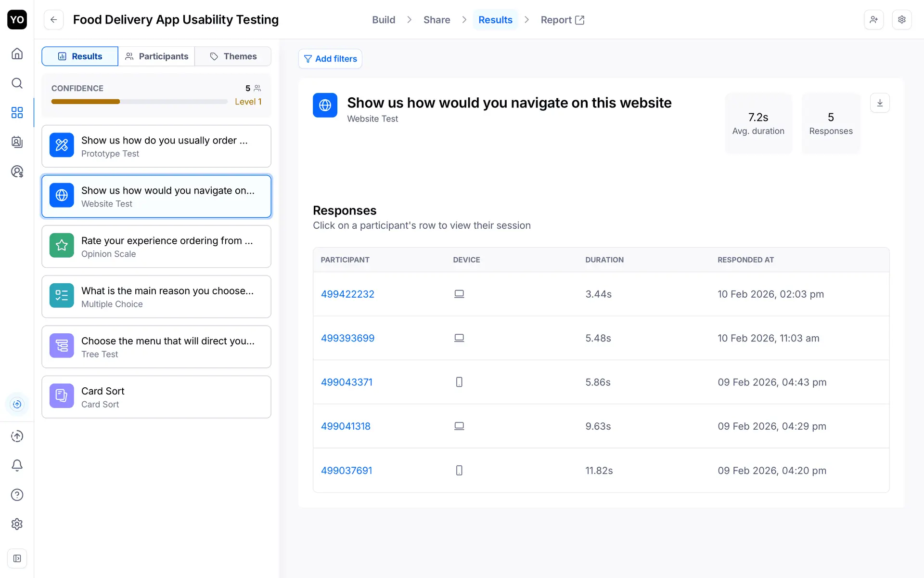
Task: Go back using the arrow button
Action: 54,20
